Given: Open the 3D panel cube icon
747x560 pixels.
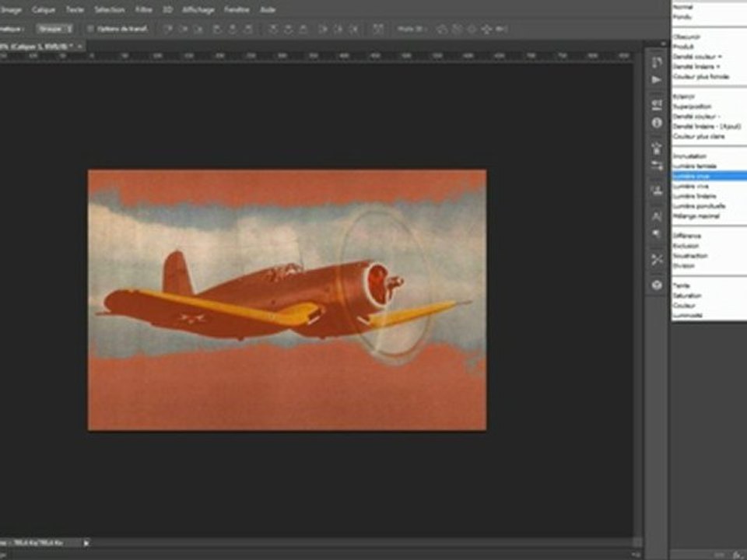Looking at the screenshot, I should coord(657,285).
